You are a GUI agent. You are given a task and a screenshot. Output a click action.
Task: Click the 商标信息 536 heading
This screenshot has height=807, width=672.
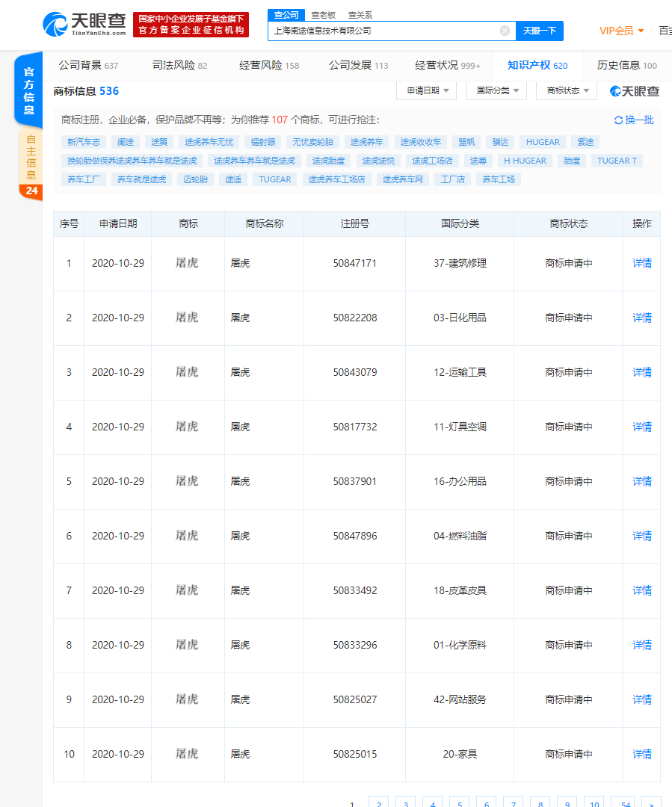point(86,91)
